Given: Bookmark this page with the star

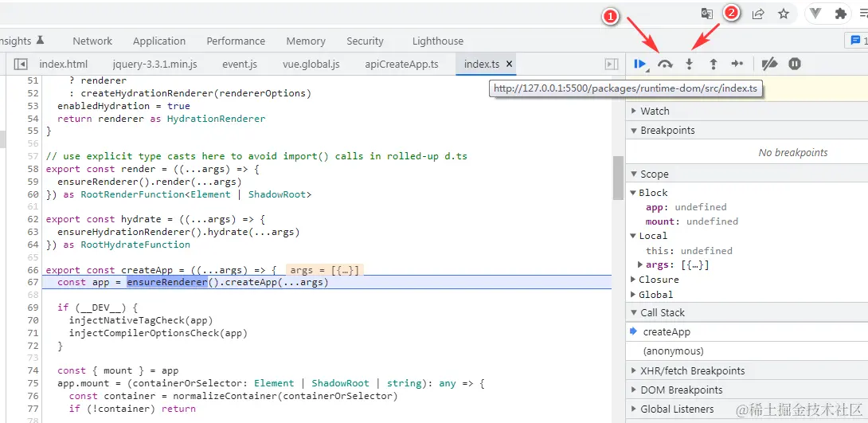Looking at the screenshot, I should coord(784,14).
